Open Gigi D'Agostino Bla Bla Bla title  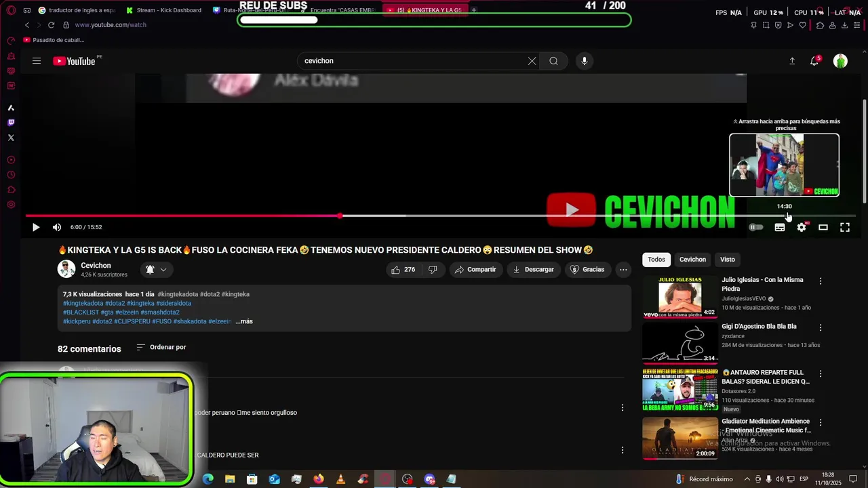coord(759,327)
